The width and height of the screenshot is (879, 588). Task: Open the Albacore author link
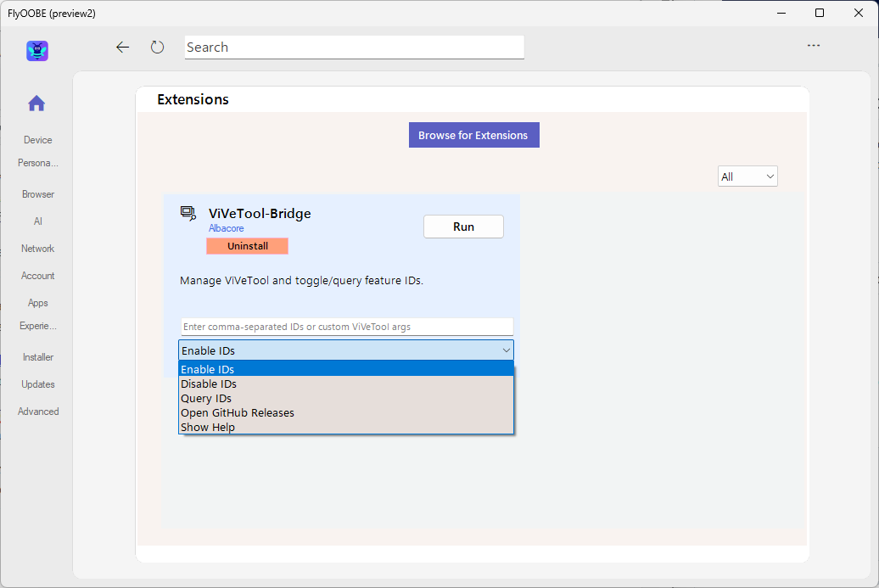[x=226, y=228]
